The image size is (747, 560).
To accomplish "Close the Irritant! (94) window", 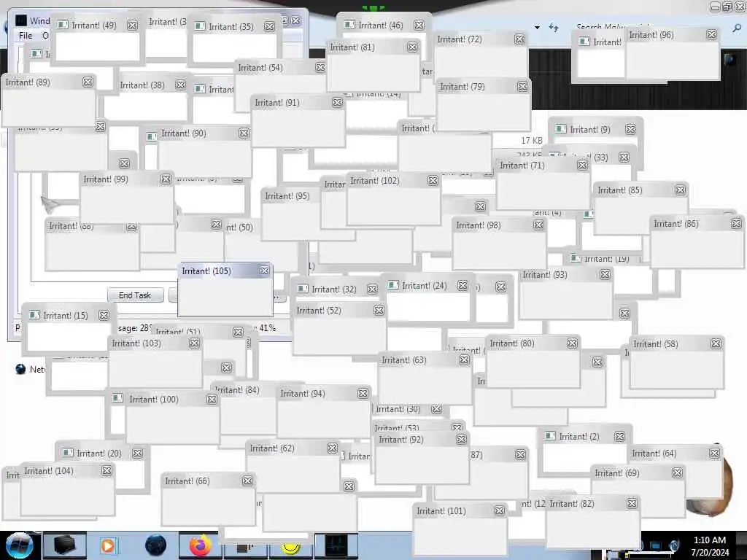I will click(x=363, y=393).
